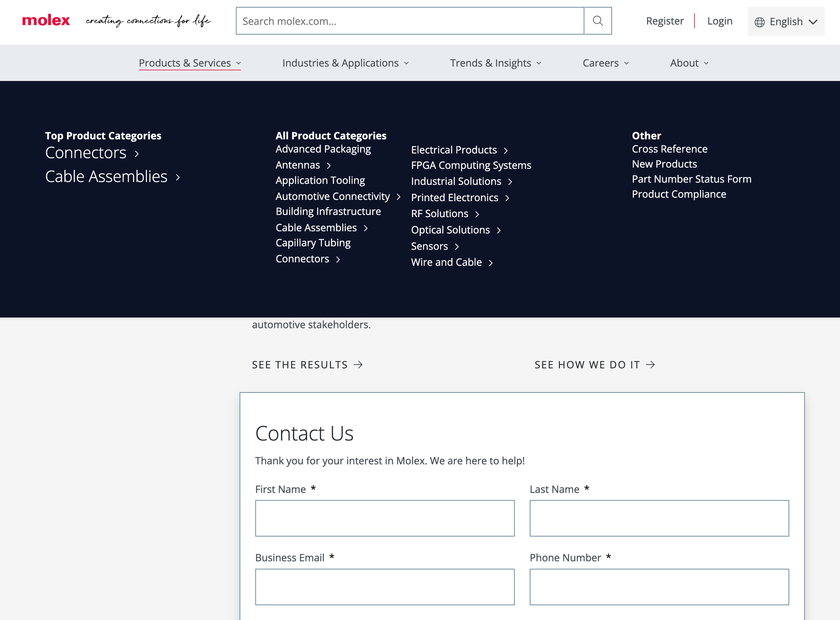
Task: Expand the top Cable Assemblies chevron
Action: pyautogui.click(x=178, y=177)
